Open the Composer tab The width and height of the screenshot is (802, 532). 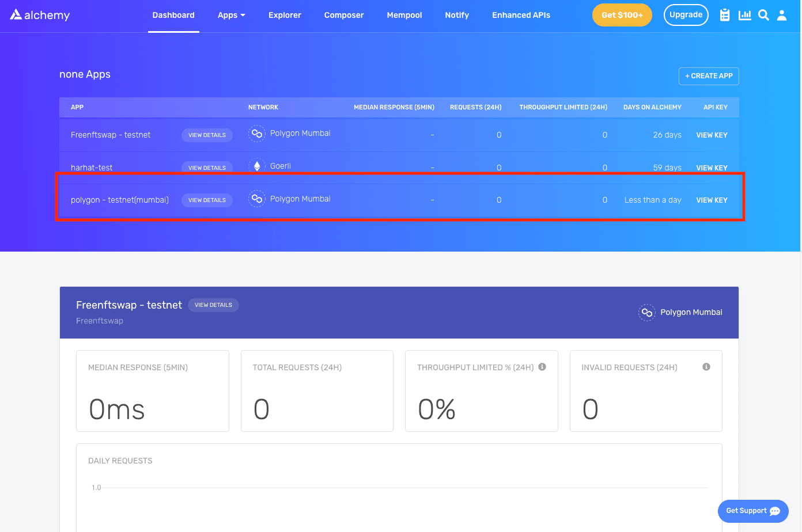coord(344,16)
